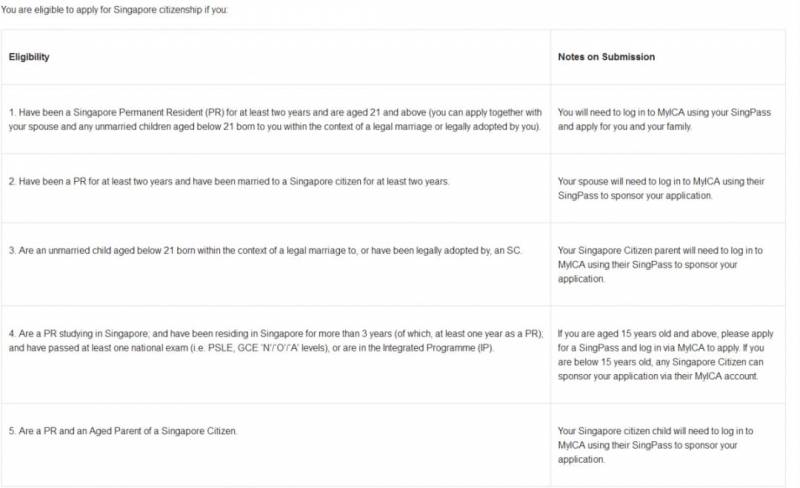800x488 pixels.
Task: Click eligibility item 2 about married PRs
Action: [229, 181]
